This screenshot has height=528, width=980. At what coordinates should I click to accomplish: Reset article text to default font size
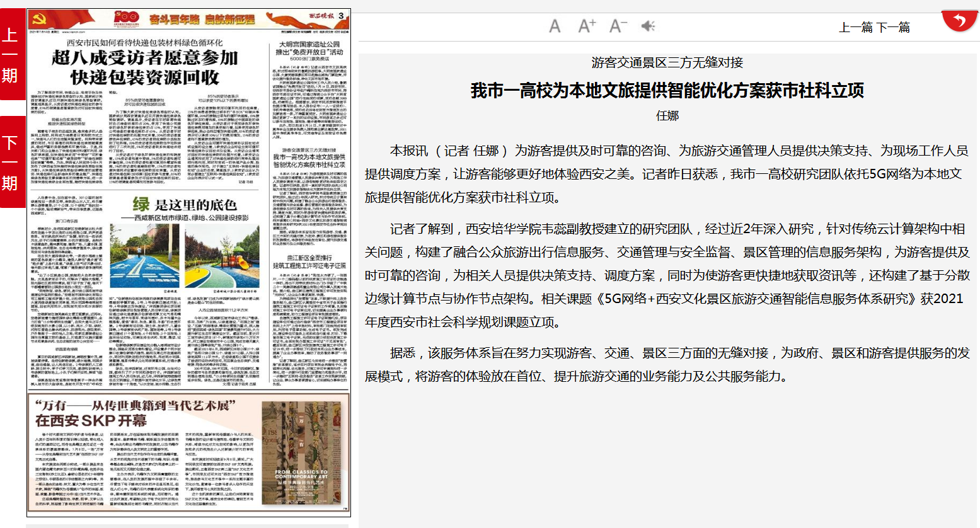coord(555,26)
